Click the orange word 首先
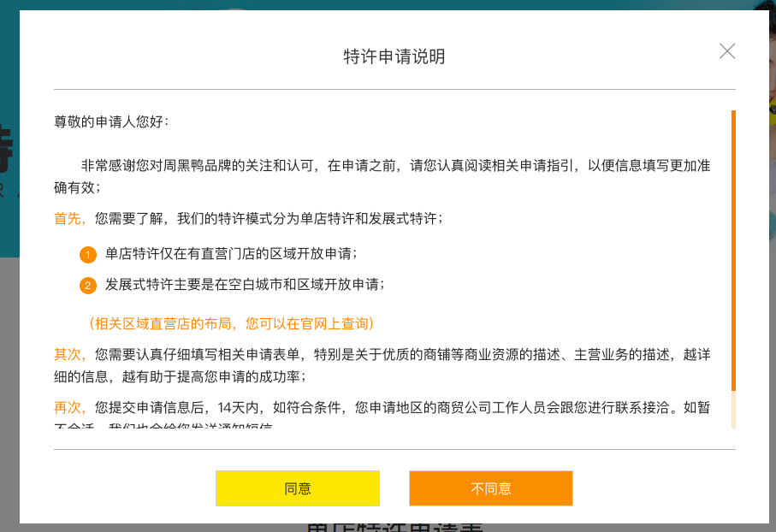The image size is (776, 532). [x=68, y=218]
